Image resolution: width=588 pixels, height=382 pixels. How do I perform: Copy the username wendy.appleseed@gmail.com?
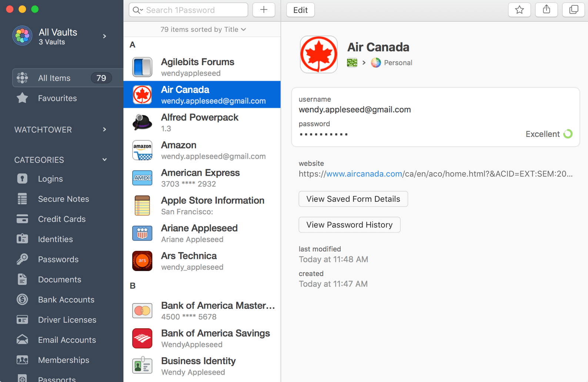pos(355,110)
